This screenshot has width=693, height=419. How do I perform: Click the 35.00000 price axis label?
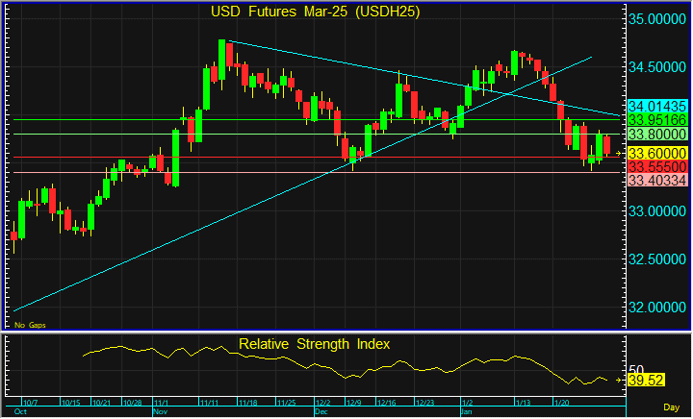tap(658, 19)
